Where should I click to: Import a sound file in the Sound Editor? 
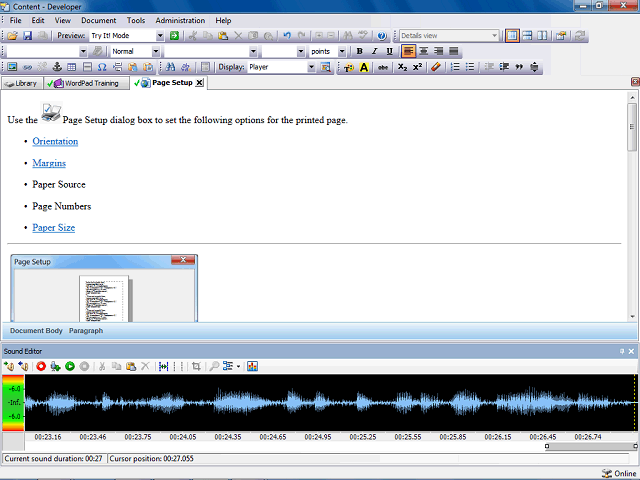[9, 366]
